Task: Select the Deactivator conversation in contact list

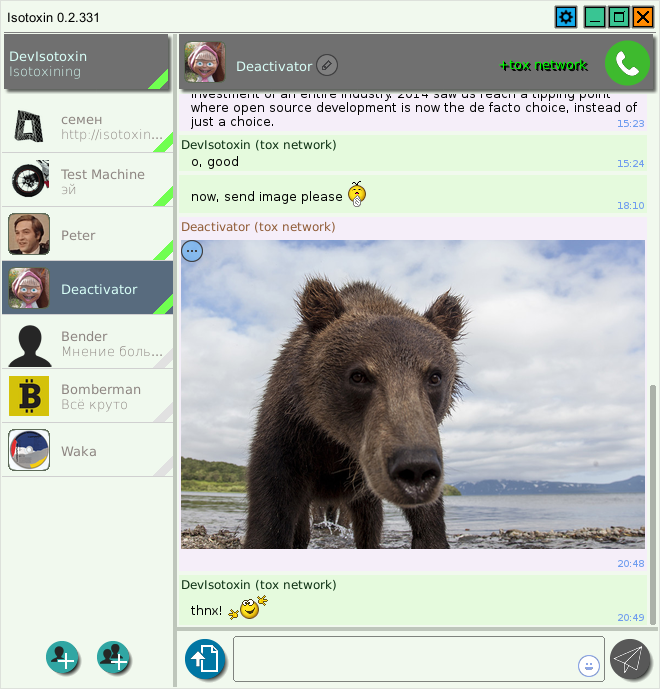Action: pos(87,288)
